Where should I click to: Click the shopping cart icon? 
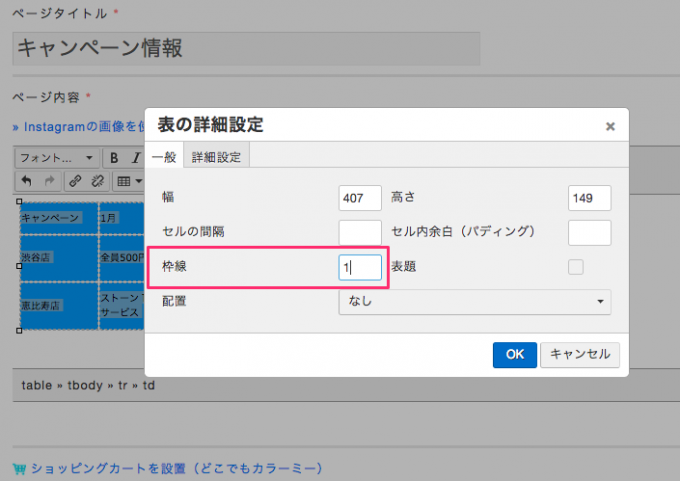[19, 469]
